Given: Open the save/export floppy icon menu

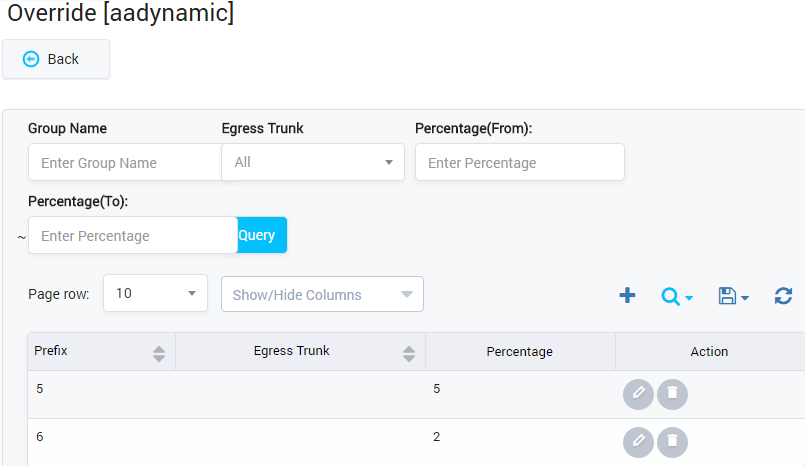Looking at the screenshot, I should [733, 296].
